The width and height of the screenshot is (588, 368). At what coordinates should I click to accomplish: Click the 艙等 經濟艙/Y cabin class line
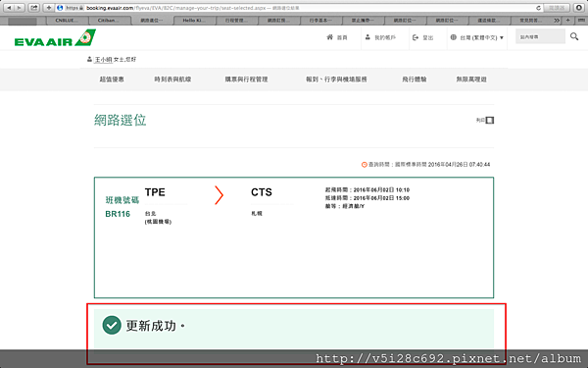coord(345,206)
